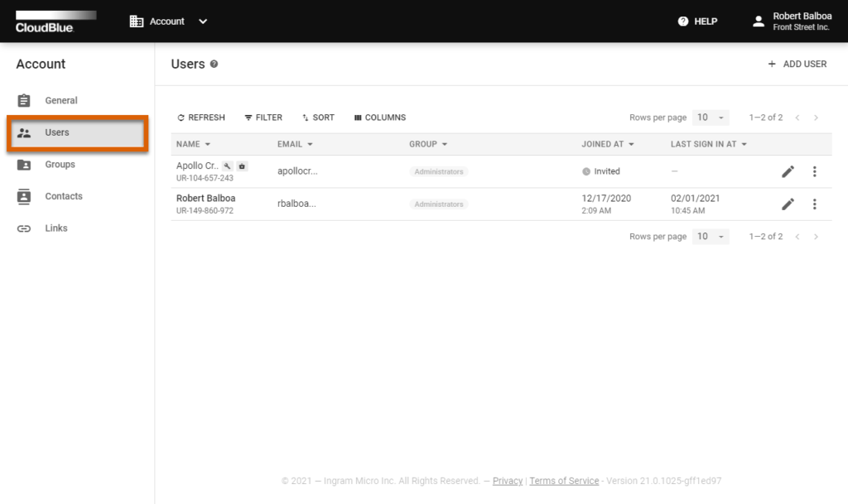Select Users in the Account sidebar

(56, 132)
